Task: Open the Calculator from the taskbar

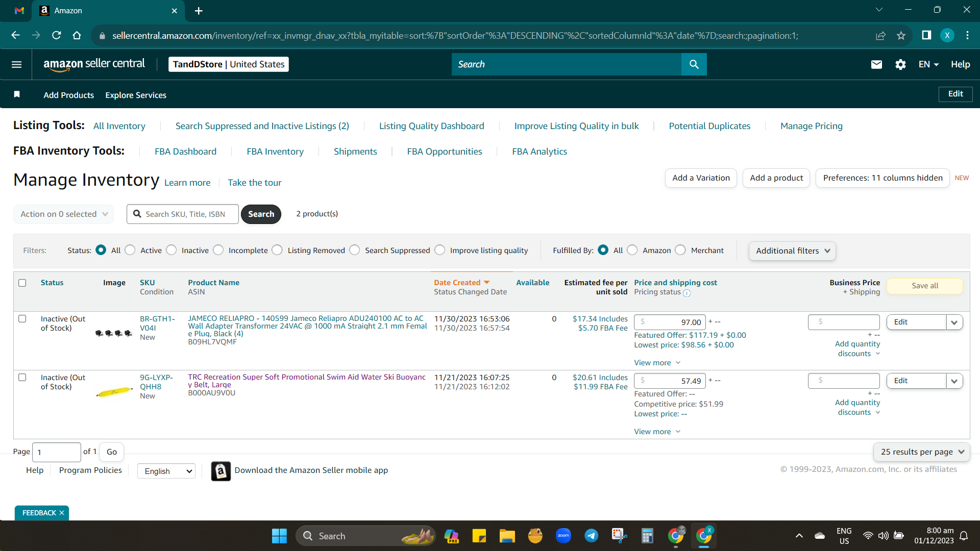Action: tap(647, 536)
